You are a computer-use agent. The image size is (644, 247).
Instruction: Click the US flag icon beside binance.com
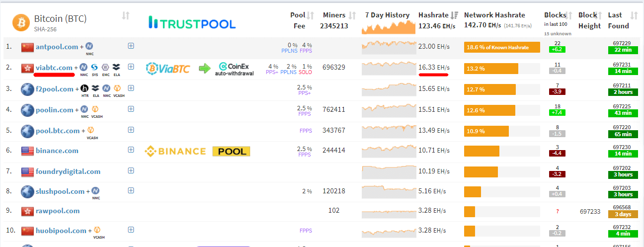27,151
